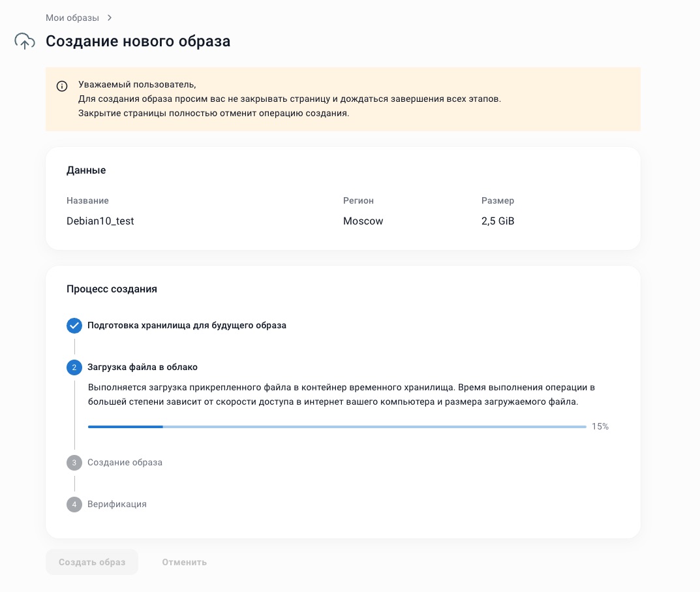Open the Мои образы breadcrumb link

tap(72, 18)
